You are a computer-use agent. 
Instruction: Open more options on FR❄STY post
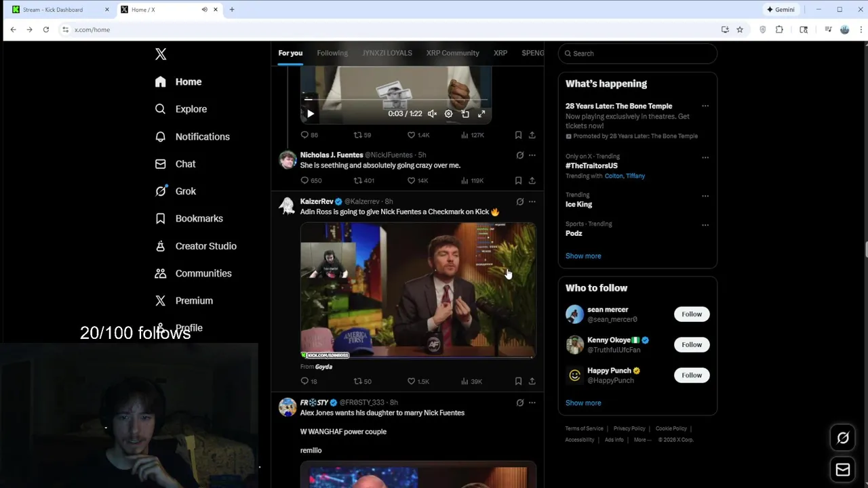pos(532,403)
